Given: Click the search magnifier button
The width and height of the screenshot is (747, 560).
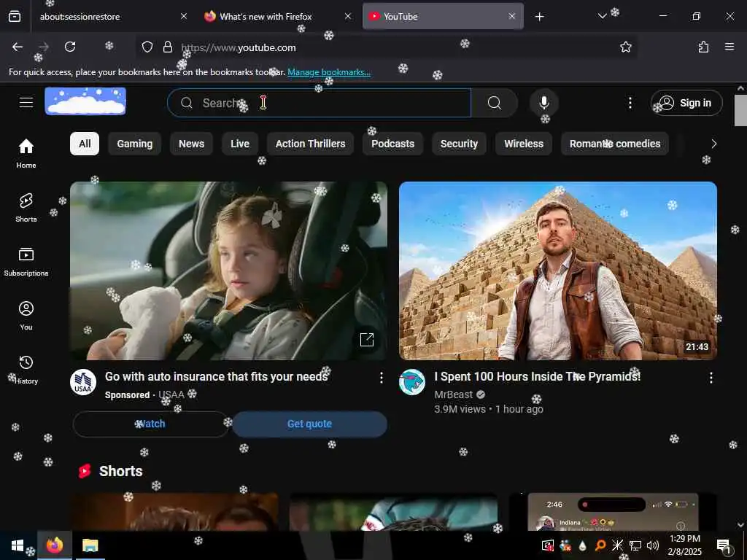Looking at the screenshot, I should 495,103.
